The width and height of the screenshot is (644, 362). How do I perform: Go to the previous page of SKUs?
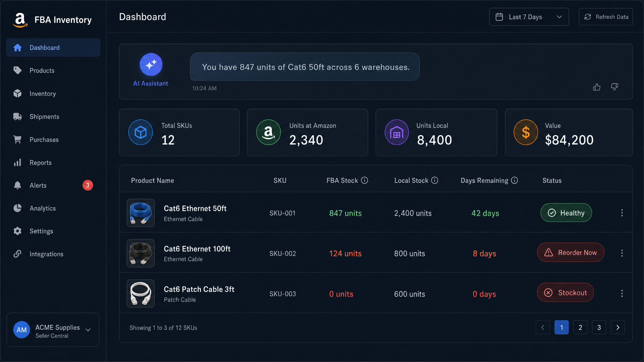click(x=543, y=327)
